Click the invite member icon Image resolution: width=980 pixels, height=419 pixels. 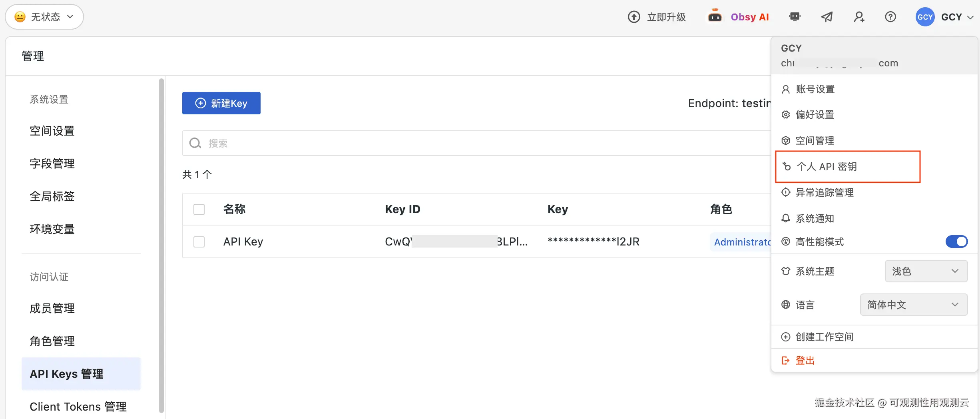click(x=859, y=17)
